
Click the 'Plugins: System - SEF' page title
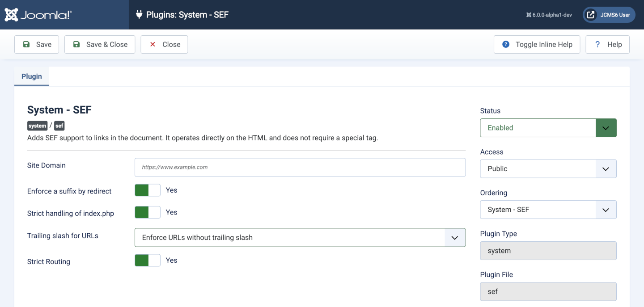pos(187,15)
